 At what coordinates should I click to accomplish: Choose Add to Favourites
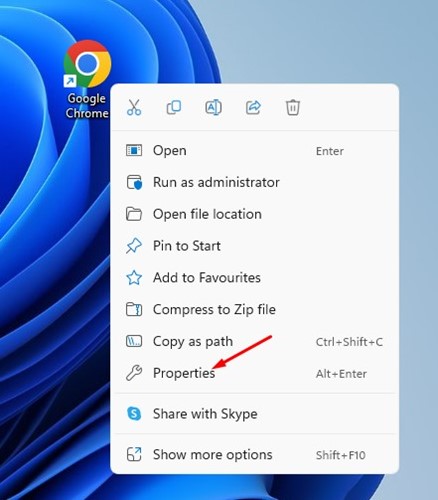pos(254,278)
